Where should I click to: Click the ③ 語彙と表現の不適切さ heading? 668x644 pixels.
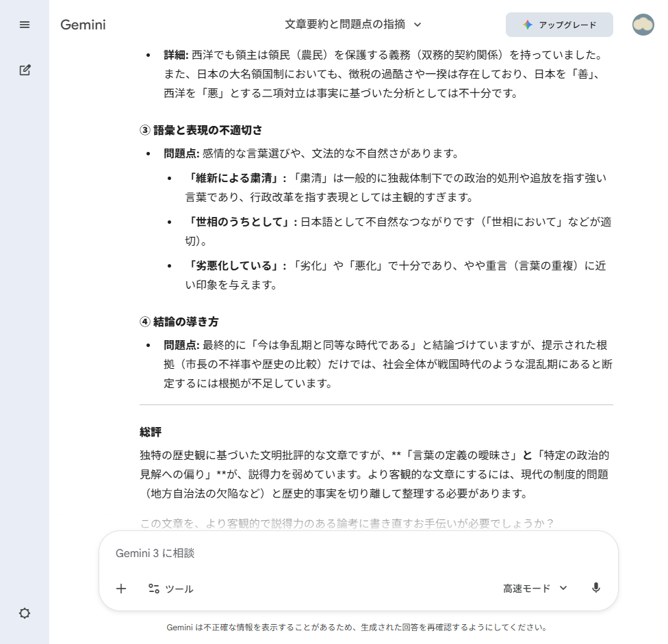[201, 130]
